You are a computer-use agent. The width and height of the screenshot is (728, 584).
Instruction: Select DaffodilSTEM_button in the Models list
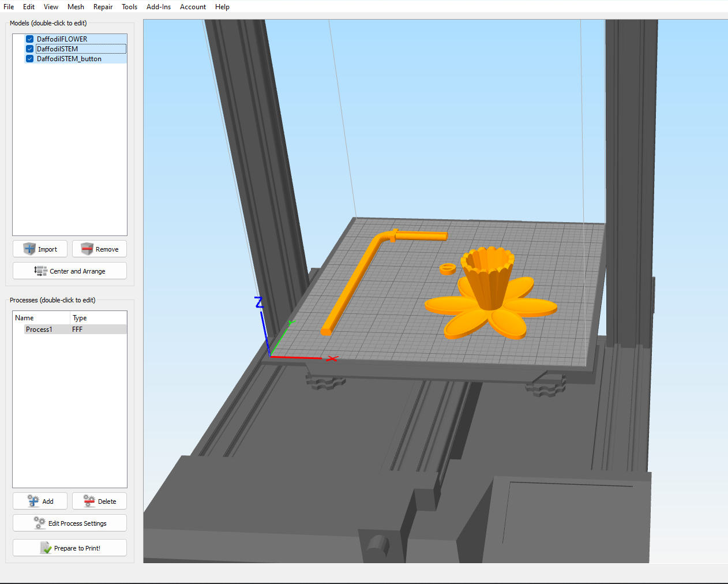68,58
